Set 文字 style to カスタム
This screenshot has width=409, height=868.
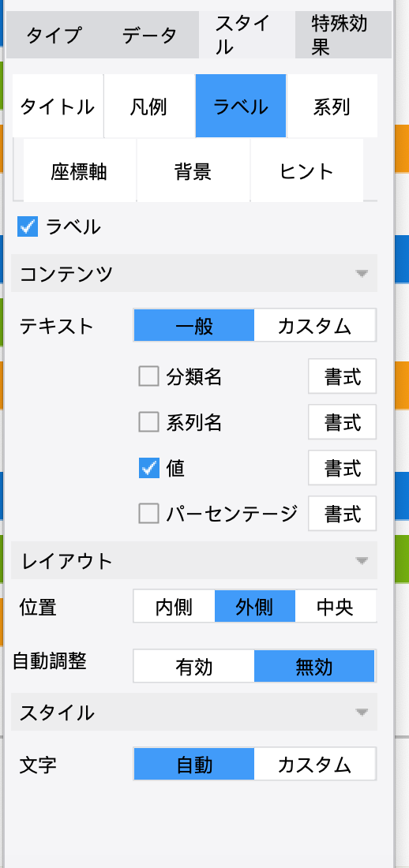315,764
